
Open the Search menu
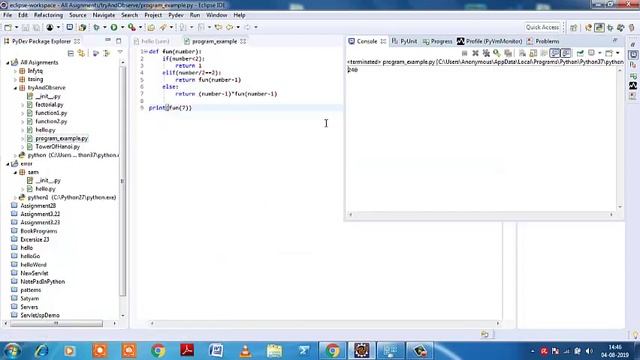pos(129,15)
